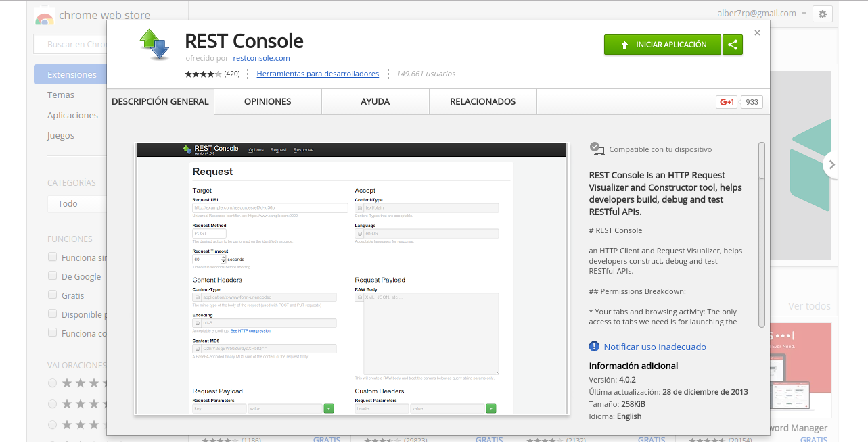Open the restconsole.com link
This screenshot has width=868, height=442.
pos(261,58)
